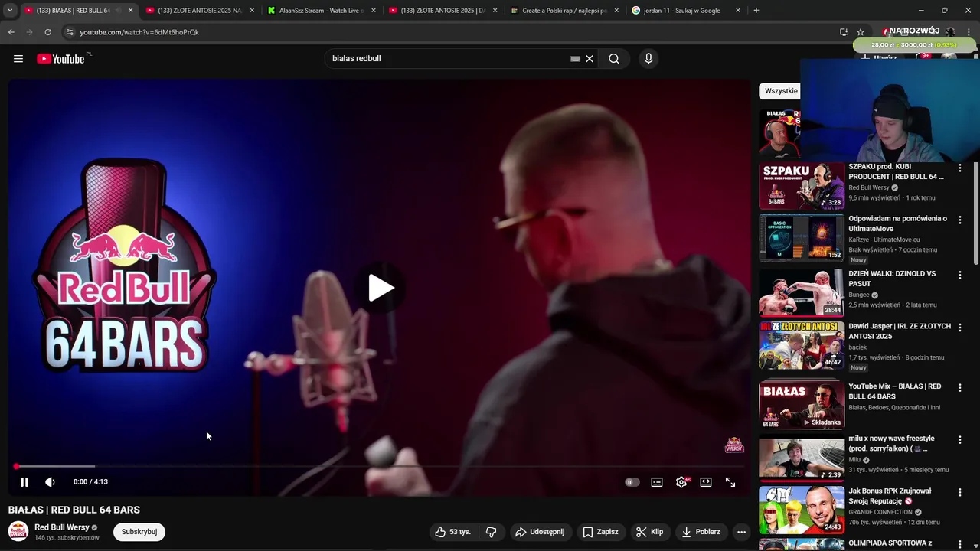The width and height of the screenshot is (980, 551).
Task: Dislike the video
Action: click(492, 532)
